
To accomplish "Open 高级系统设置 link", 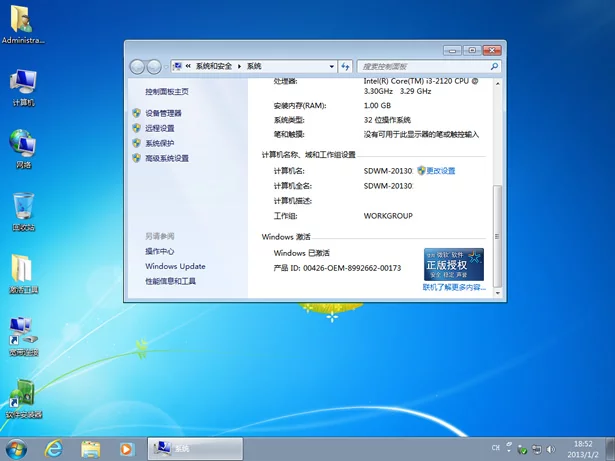I will (167, 158).
